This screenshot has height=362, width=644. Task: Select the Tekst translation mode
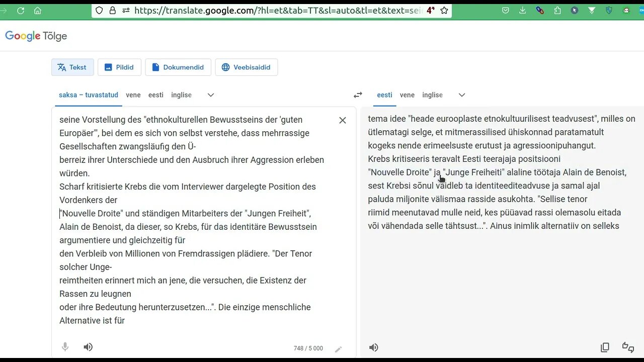click(72, 67)
